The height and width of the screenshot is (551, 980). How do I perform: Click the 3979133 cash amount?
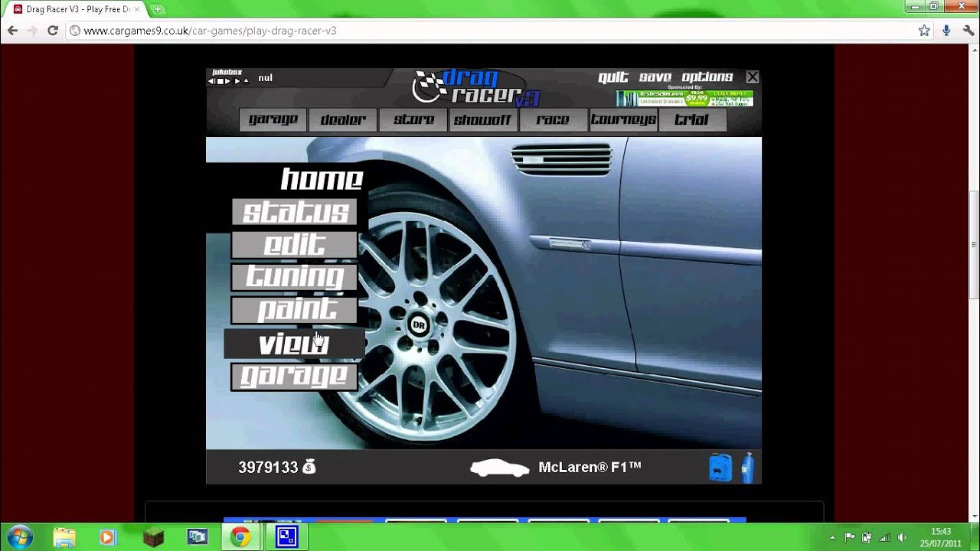point(268,468)
